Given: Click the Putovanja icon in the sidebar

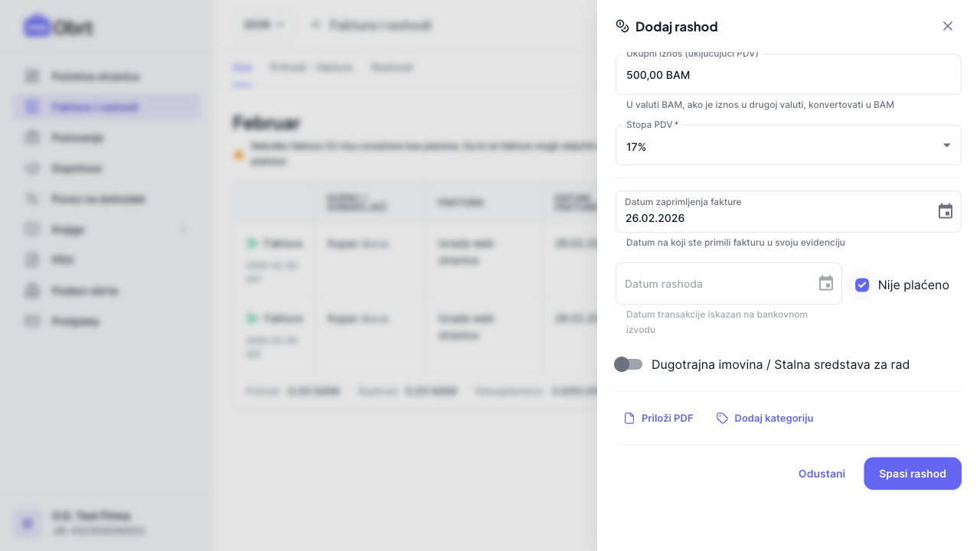Looking at the screenshot, I should point(32,138).
